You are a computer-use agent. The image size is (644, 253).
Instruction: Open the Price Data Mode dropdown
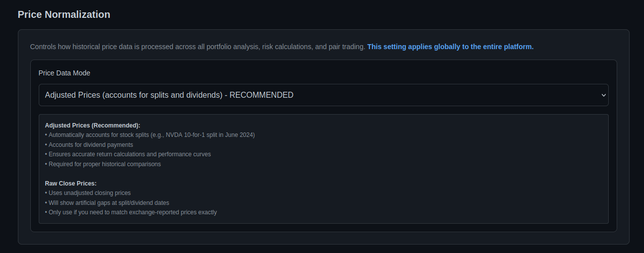[x=323, y=95]
